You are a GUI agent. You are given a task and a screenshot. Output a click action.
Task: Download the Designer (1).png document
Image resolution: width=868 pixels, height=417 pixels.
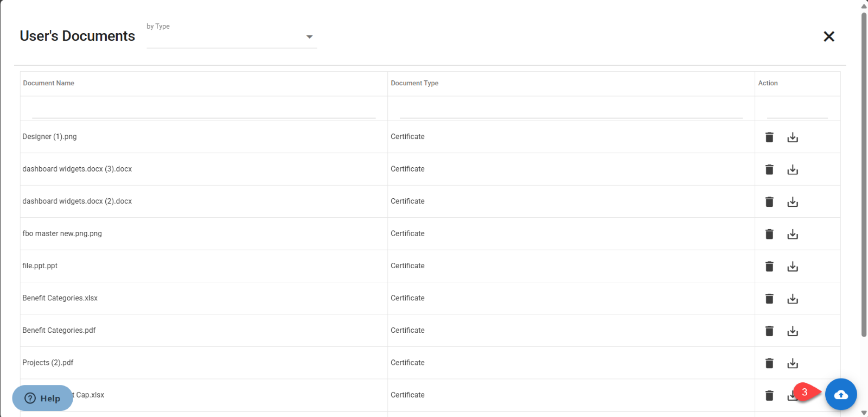point(793,137)
